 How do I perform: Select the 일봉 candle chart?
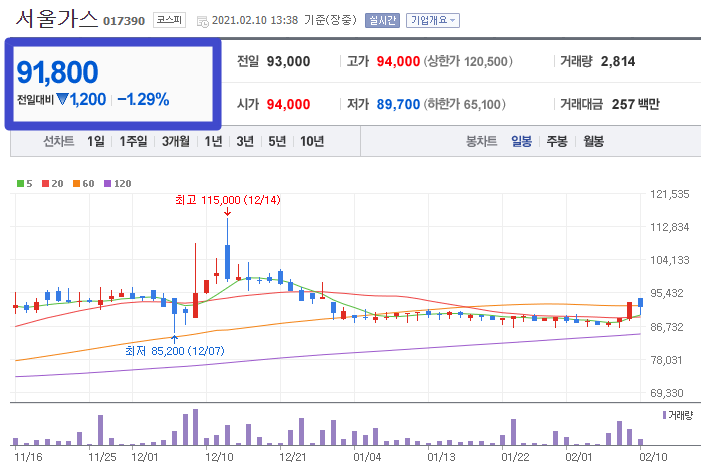[521, 141]
